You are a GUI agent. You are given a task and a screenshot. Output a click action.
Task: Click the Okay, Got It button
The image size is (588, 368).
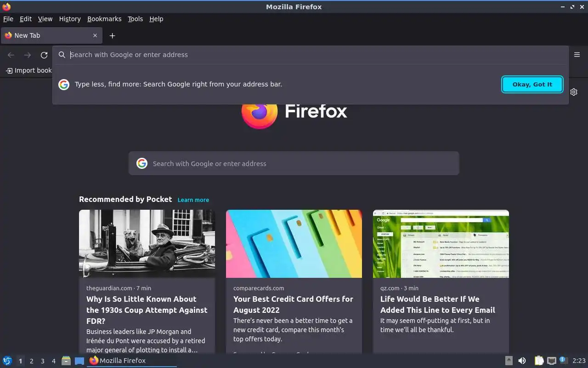pos(532,84)
